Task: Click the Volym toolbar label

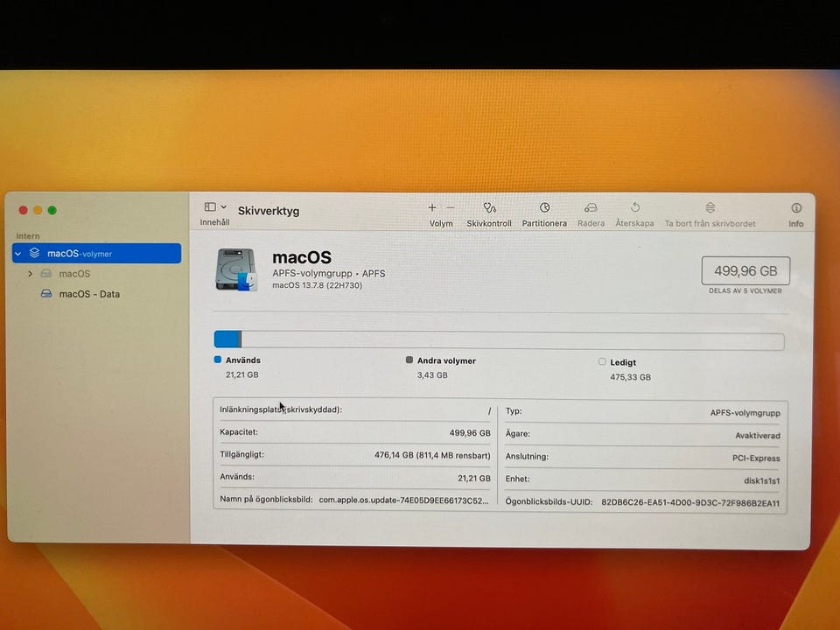Action: coord(441,223)
